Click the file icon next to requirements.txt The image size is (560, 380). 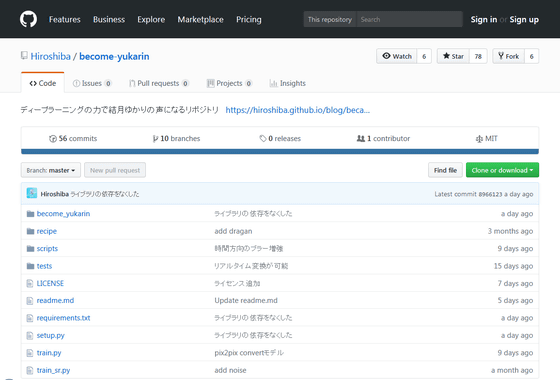(x=30, y=318)
